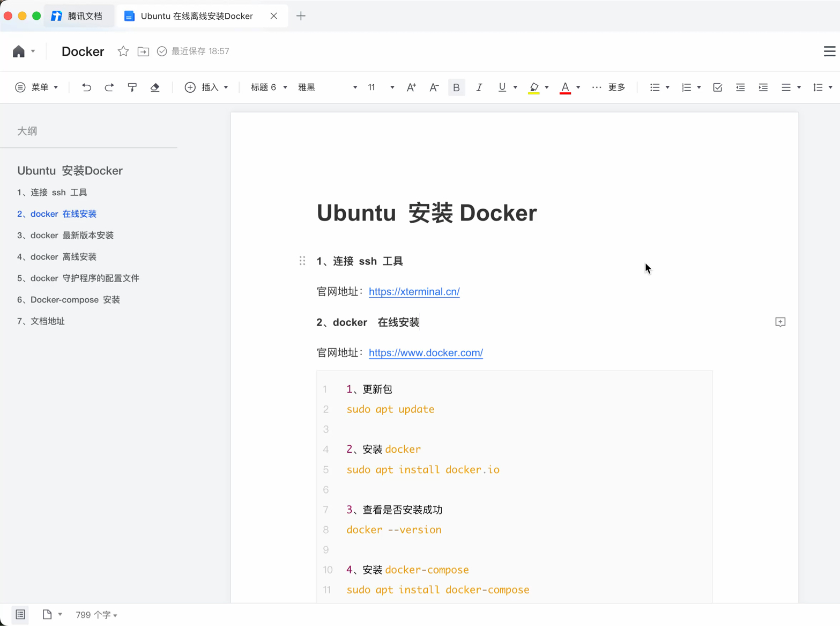Open the 菜单 menu dropdown
The width and height of the screenshot is (840, 626).
[x=37, y=87]
